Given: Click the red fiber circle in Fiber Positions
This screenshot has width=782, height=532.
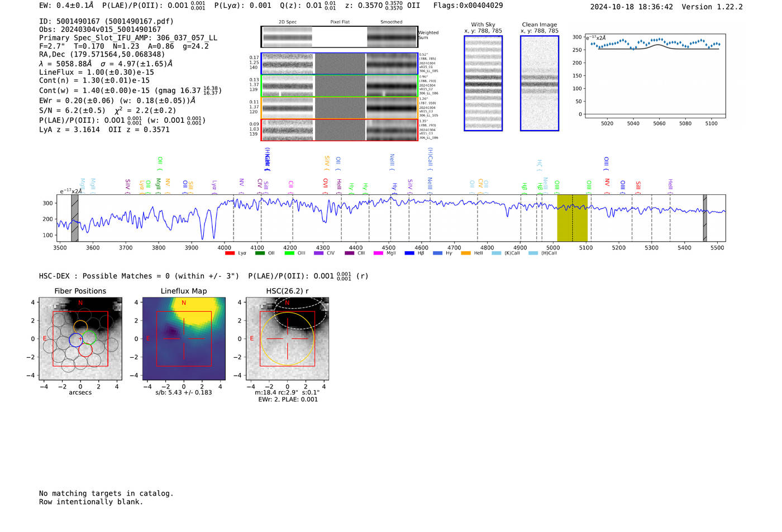Looking at the screenshot, I should click(x=85, y=349).
